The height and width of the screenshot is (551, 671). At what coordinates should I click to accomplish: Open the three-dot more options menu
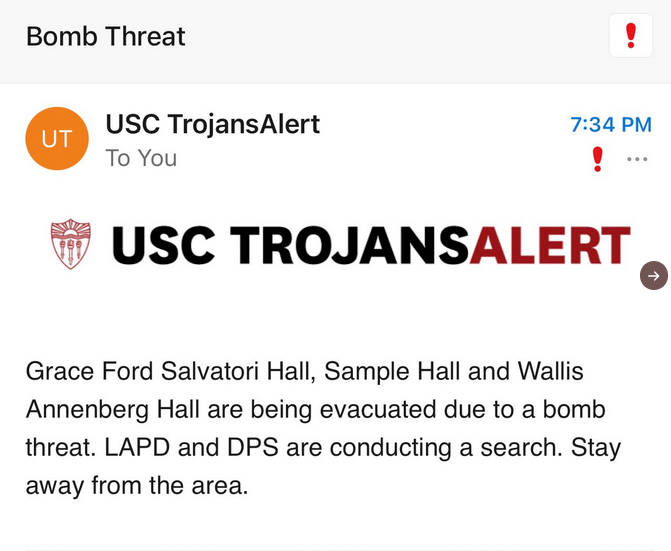[x=637, y=159]
